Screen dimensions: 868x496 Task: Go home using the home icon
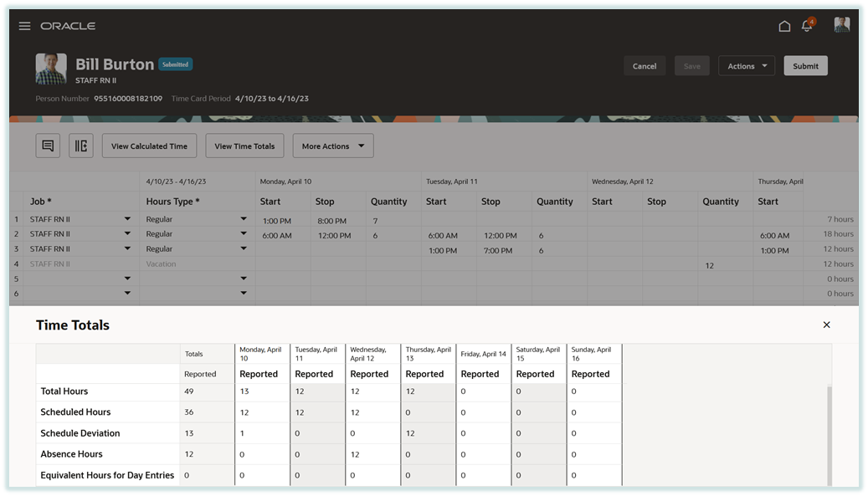pyautogui.click(x=784, y=25)
